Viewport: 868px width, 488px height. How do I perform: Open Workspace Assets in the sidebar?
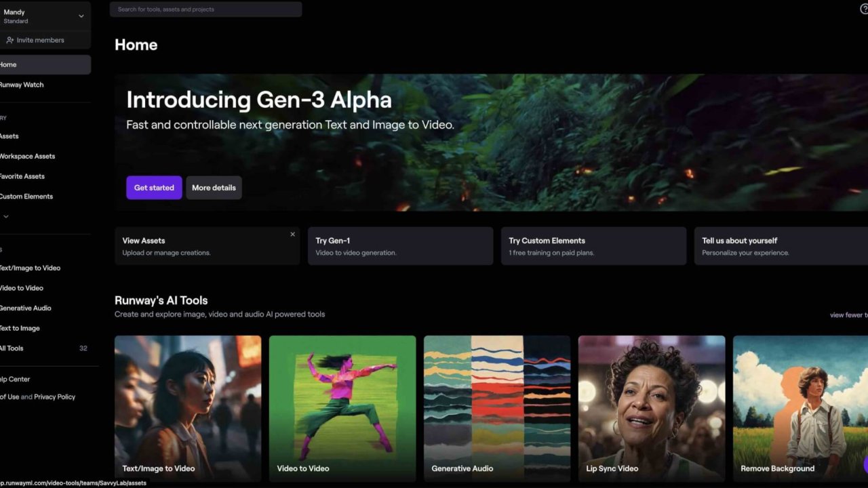[27, 156]
